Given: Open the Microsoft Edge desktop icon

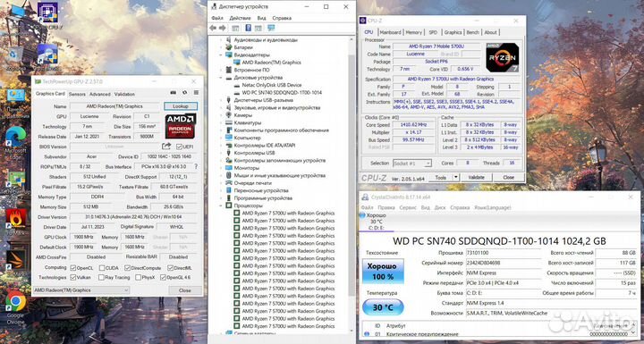Looking at the screenshot, I should coord(15,138).
